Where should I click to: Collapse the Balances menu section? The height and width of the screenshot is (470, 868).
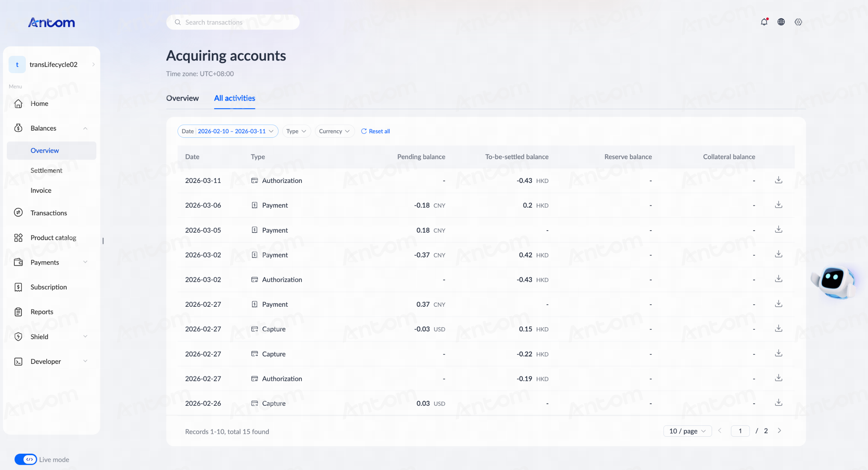(85, 128)
